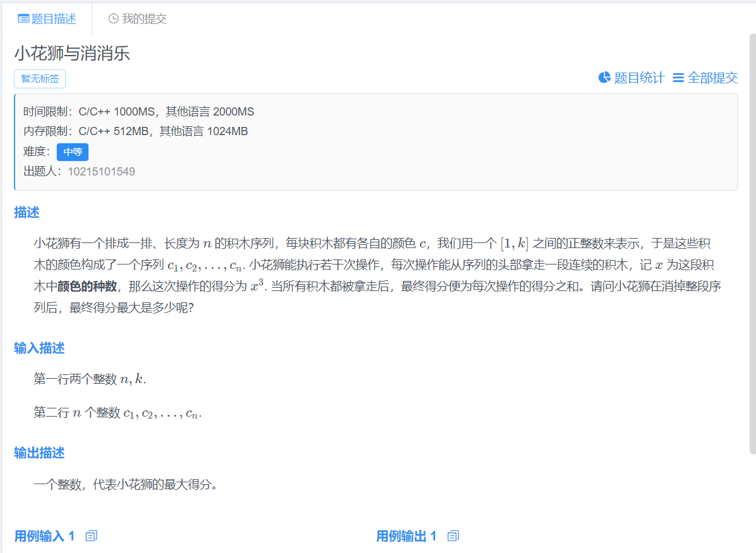Click the 暂无标签 tag button

tap(40, 79)
